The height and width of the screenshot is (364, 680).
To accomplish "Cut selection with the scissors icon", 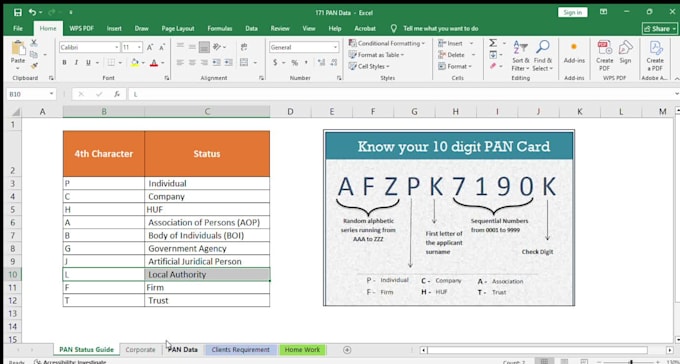I will click(x=33, y=43).
